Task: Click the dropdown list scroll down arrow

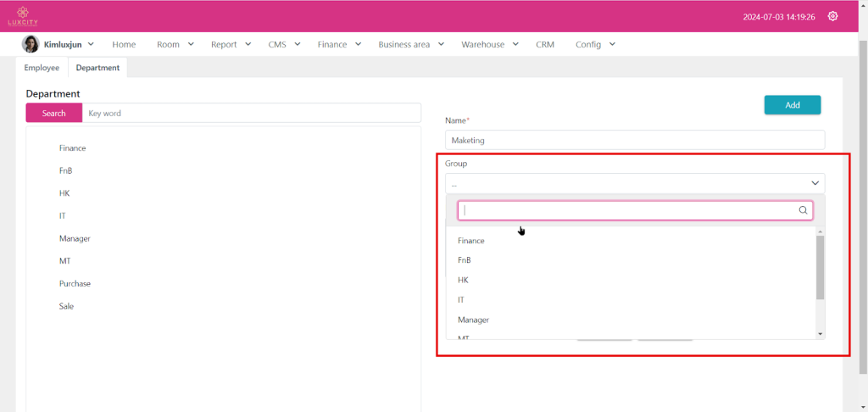Action: coord(820,334)
